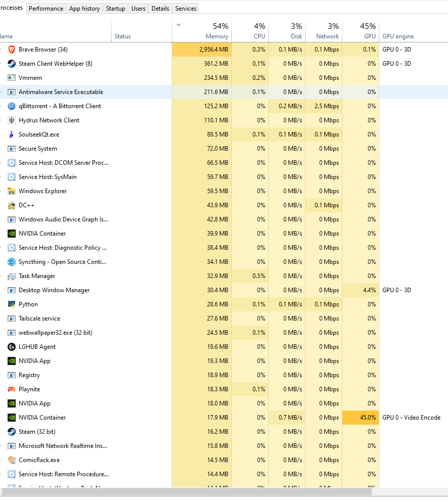Click the qBittorrent process icon

12,106
